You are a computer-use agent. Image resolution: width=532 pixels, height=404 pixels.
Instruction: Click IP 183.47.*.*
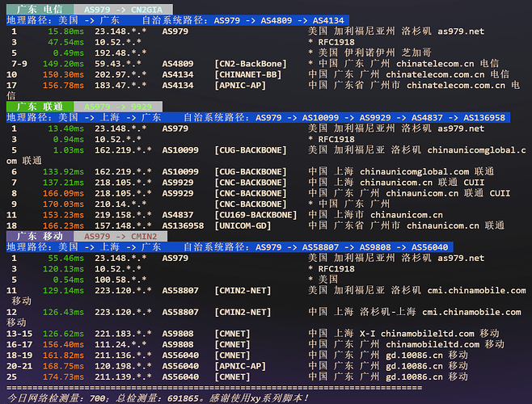point(120,86)
